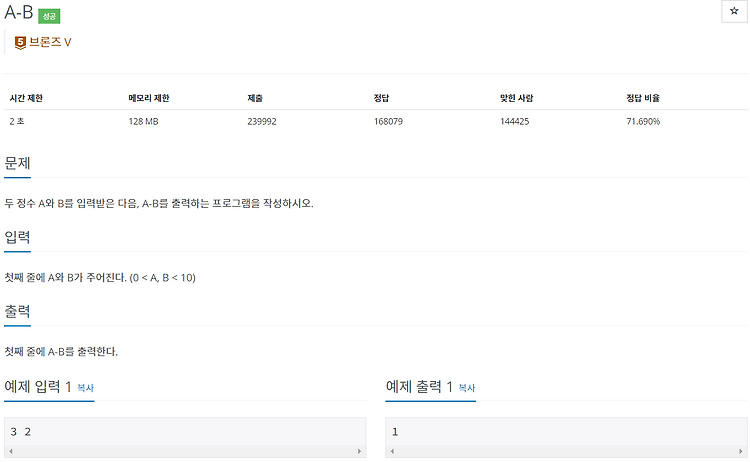Click the 문제 section heading
Screen dimensions: 750x462
(17, 163)
